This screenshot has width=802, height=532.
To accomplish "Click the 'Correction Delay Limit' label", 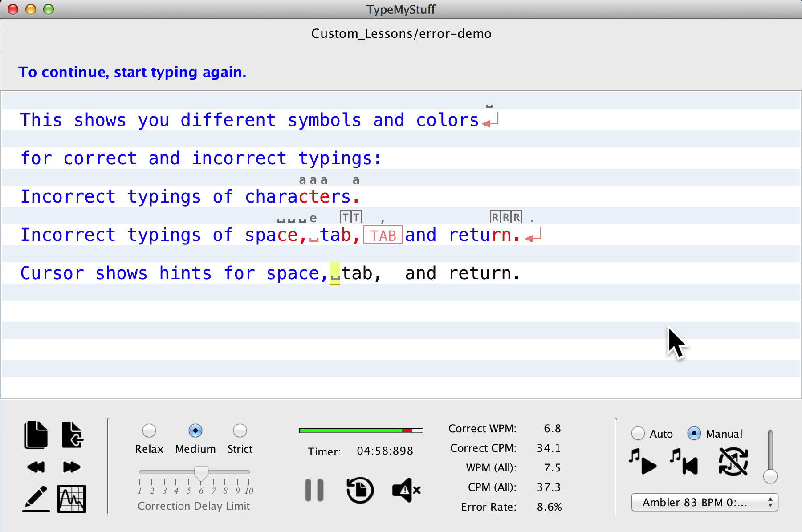I will [x=194, y=506].
